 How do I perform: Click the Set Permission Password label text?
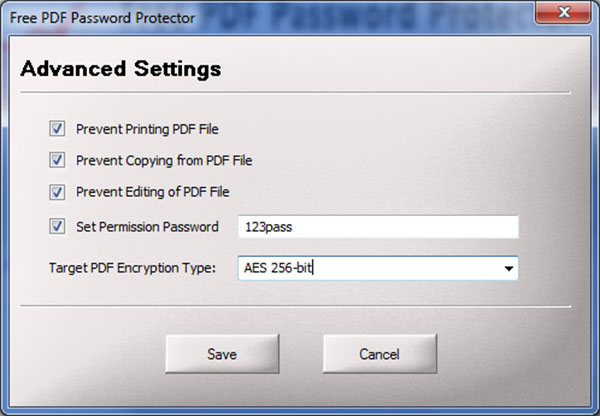pyautogui.click(x=147, y=227)
